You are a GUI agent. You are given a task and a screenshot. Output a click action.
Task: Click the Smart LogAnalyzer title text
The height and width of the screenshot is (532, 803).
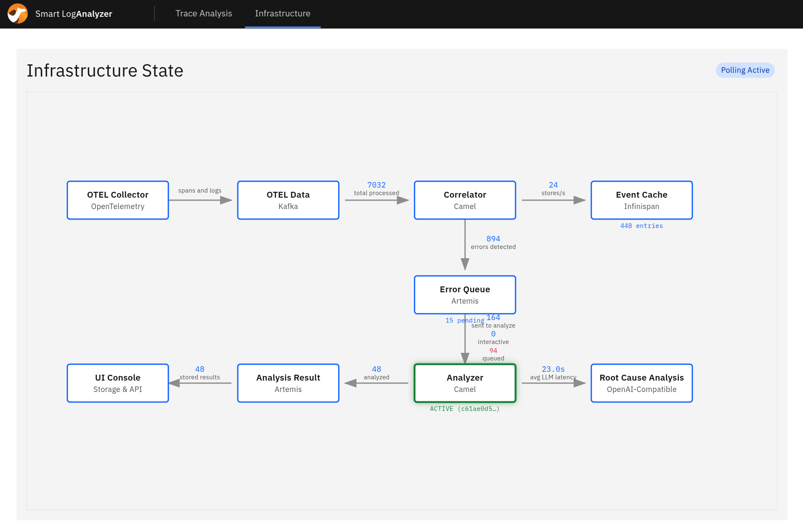(74, 14)
